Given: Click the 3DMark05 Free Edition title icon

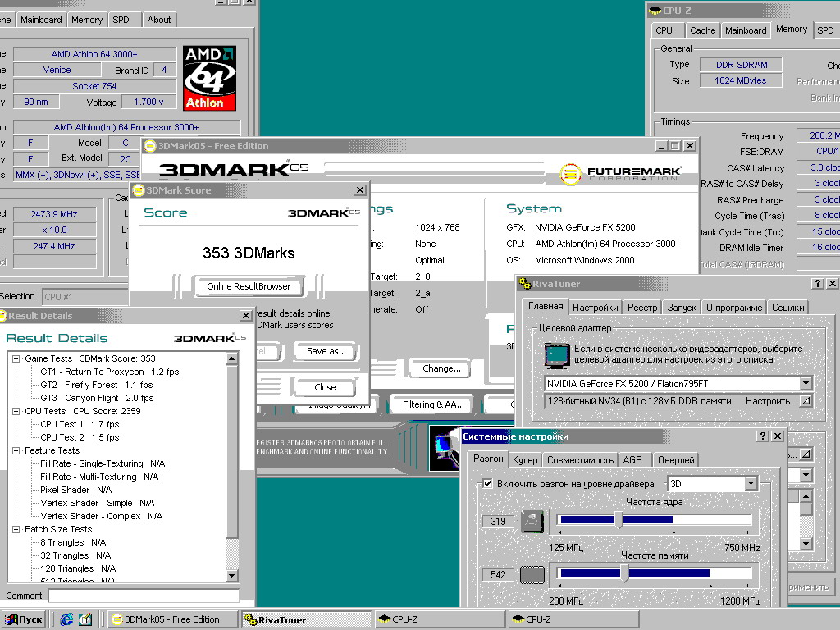Looking at the screenshot, I should 150,146.
